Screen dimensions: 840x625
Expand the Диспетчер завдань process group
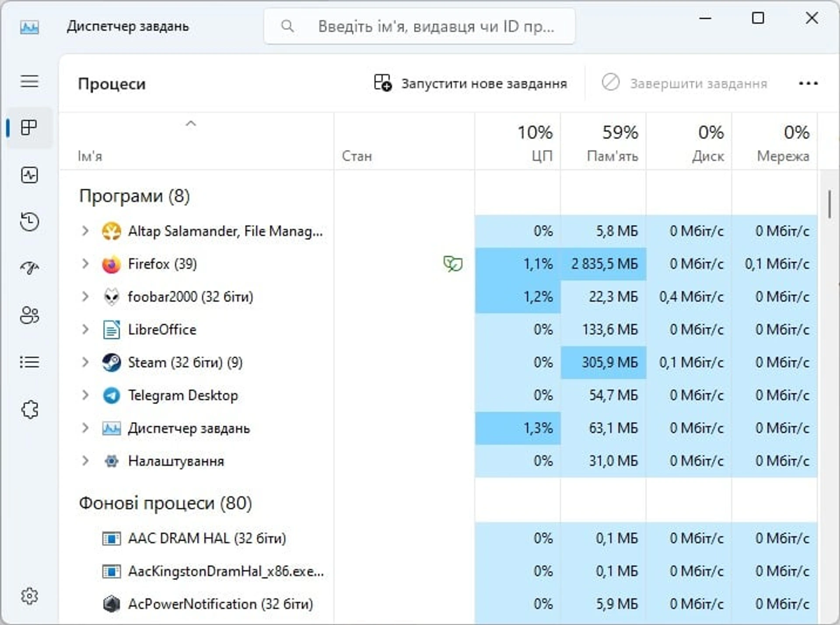point(85,428)
